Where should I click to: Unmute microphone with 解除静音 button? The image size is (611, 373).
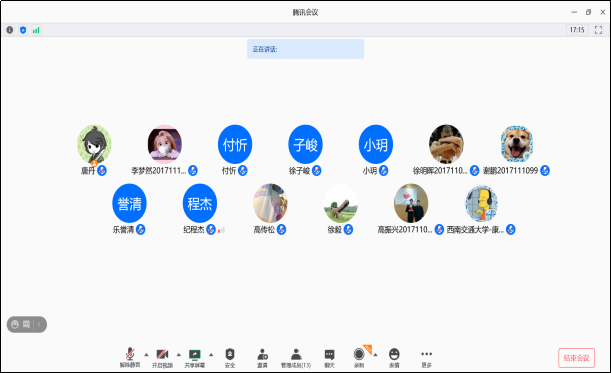pos(130,358)
